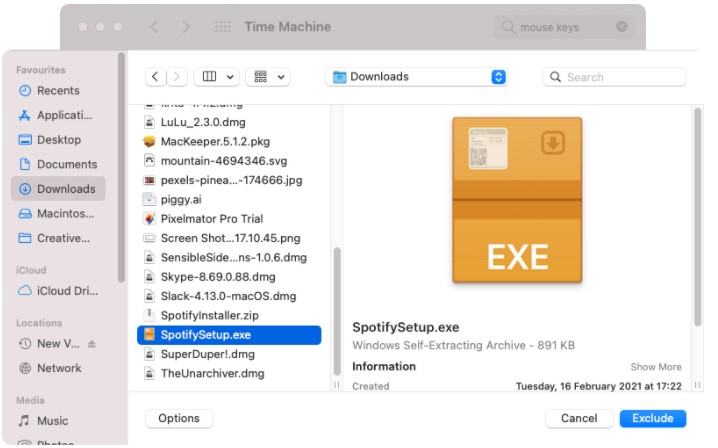The height and width of the screenshot is (448, 718).
Task: Select Screen Shot...17.10.45.png file
Action: [x=229, y=238]
